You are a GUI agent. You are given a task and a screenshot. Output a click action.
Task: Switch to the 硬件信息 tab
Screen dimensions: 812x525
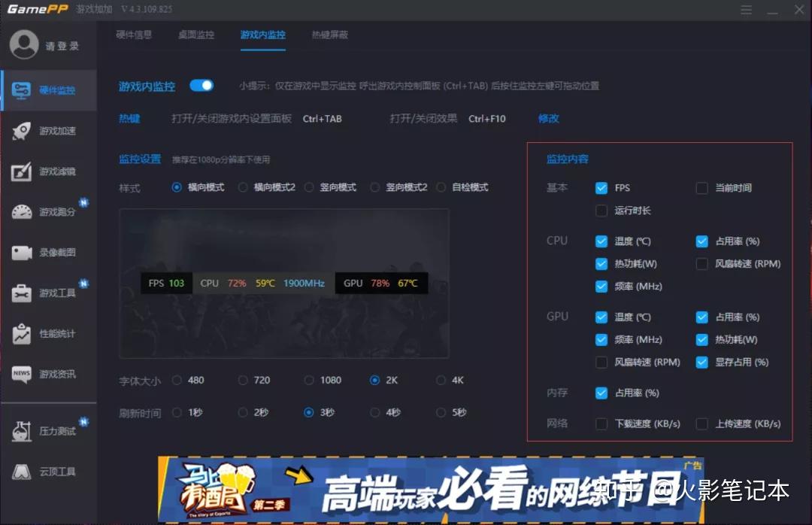coord(134,35)
